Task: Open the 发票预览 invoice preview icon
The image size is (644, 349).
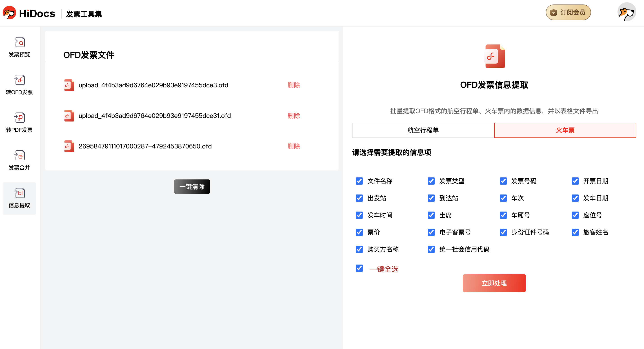Action: (19, 42)
